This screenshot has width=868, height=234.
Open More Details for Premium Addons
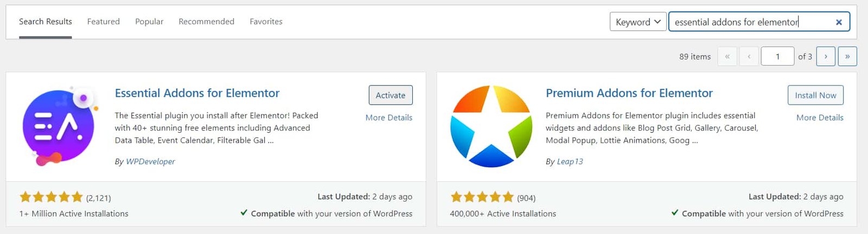pos(820,118)
